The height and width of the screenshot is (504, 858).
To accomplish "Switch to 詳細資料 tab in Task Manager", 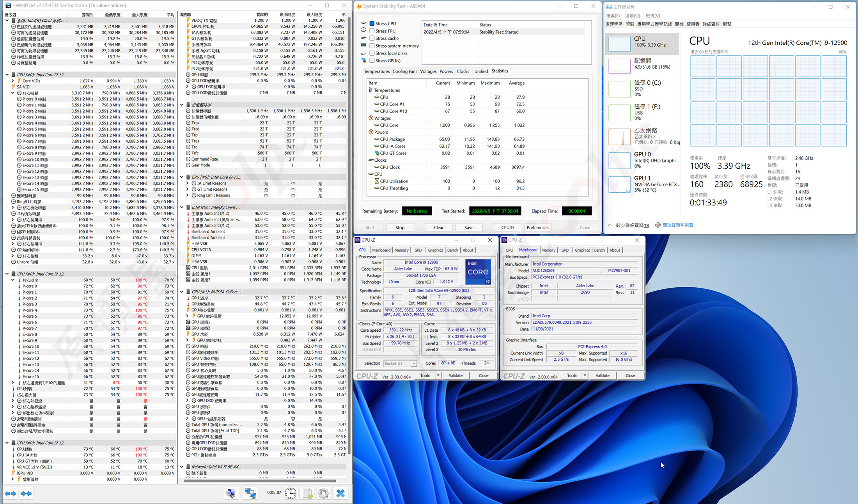I will [x=711, y=24].
